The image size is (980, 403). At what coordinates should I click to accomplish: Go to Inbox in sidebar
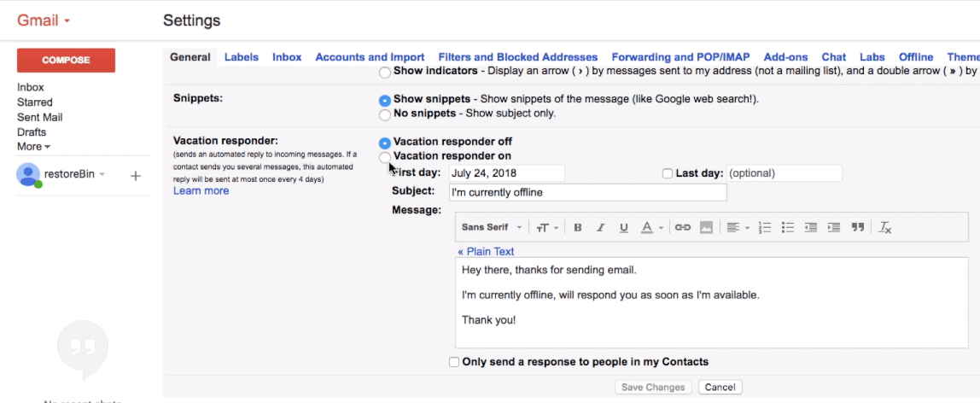point(31,87)
